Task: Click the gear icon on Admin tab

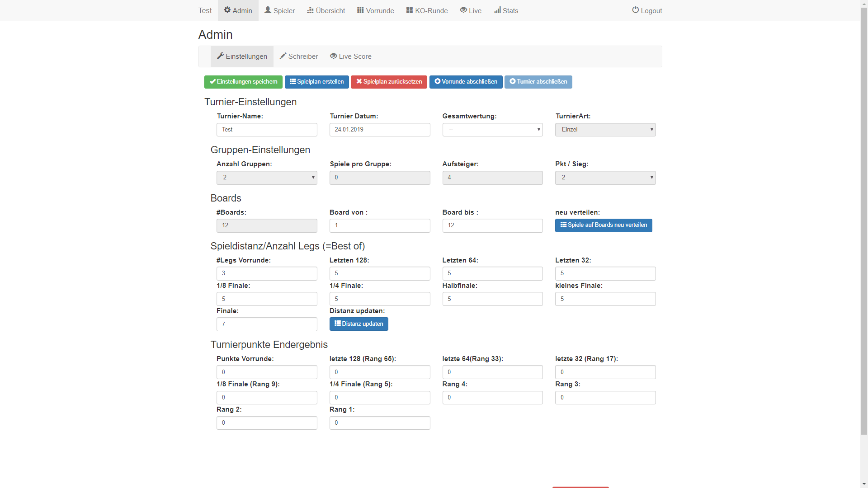Action: (227, 10)
